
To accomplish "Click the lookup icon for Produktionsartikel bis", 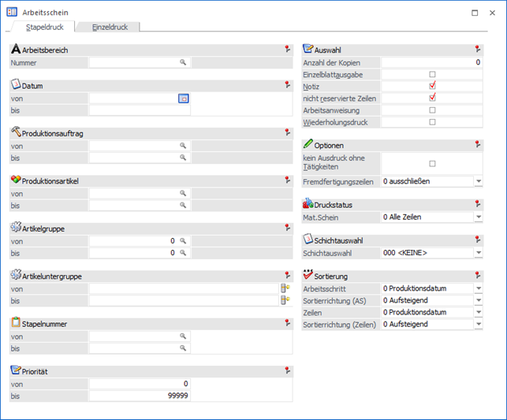I will (182, 205).
